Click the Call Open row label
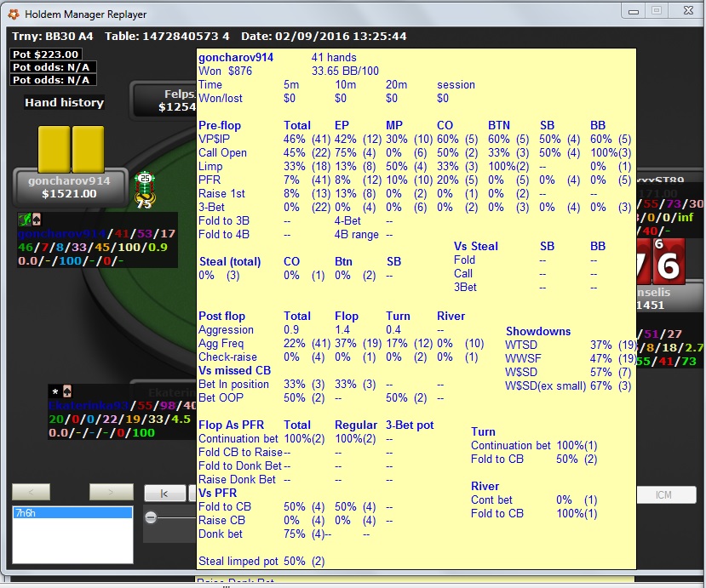 [222, 153]
